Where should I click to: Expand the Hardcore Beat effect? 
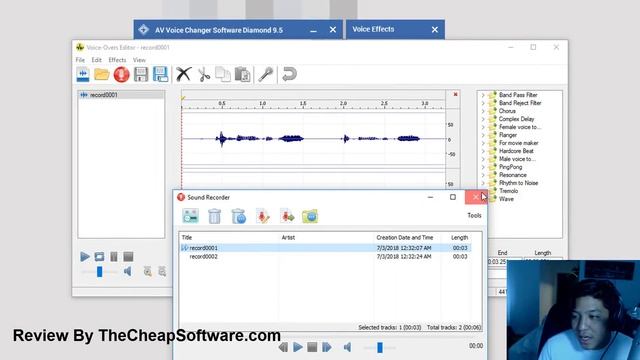pyautogui.click(x=483, y=151)
